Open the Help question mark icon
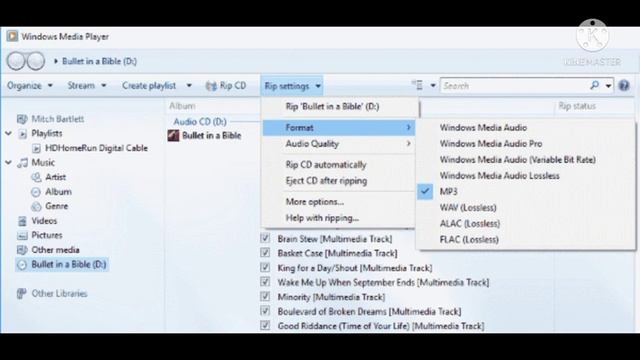The image size is (640, 360). (x=624, y=85)
